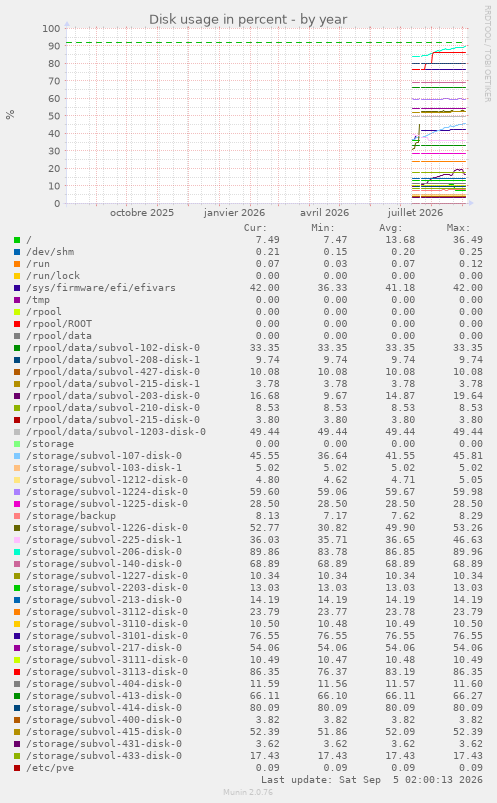Click the 'janvier 2026' axis label
The image size is (497, 803).
(x=234, y=213)
